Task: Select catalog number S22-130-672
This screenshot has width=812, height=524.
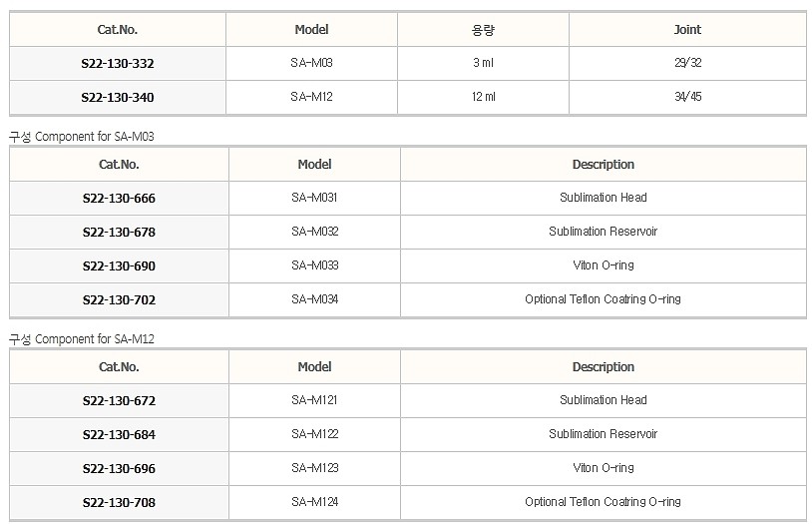Action: (119, 400)
